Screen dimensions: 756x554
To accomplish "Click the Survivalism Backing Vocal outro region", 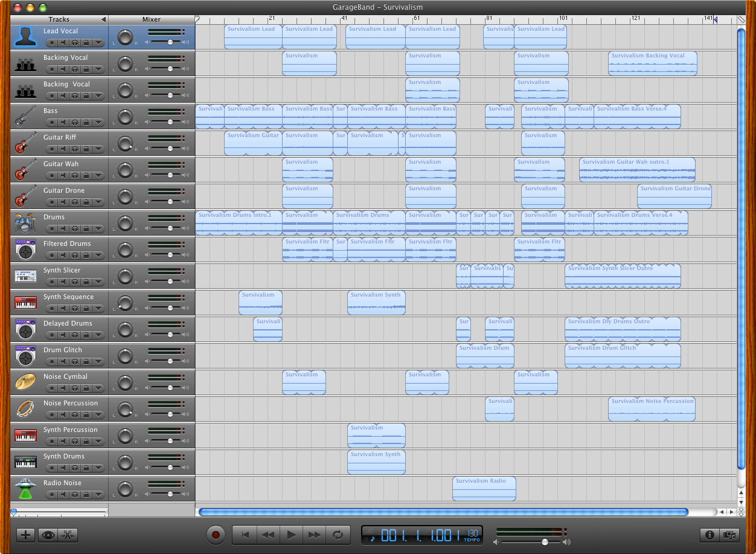I will tap(653, 63).
